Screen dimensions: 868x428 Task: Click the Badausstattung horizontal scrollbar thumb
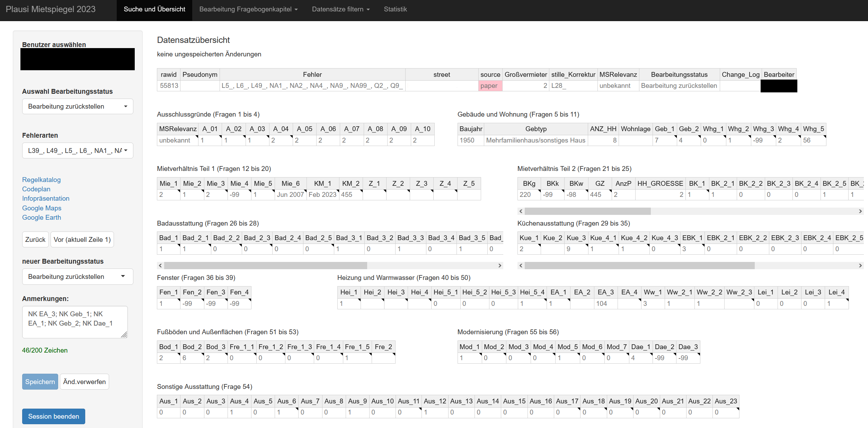point(265,265)
